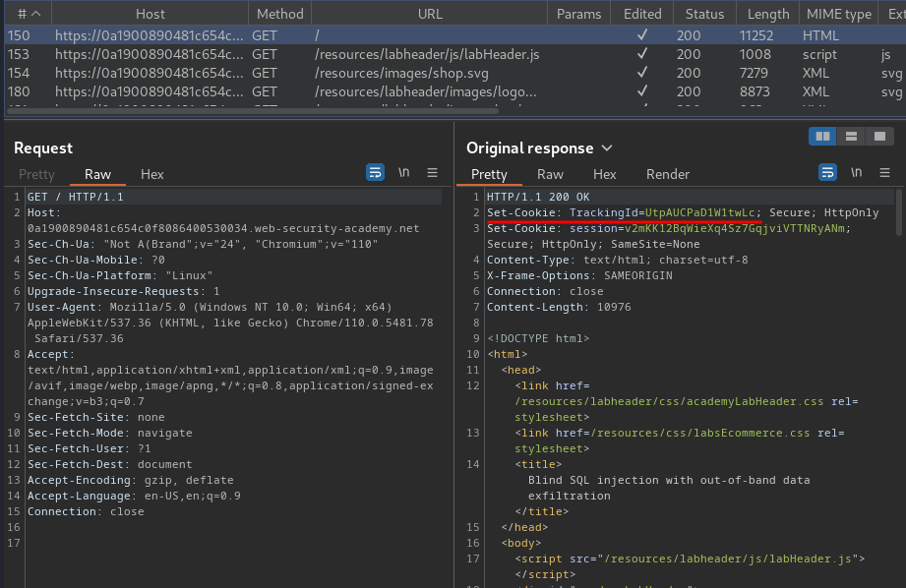Select history row number 150
The width and height of the screenshot is (906, 588).
[x=454, y=35]
